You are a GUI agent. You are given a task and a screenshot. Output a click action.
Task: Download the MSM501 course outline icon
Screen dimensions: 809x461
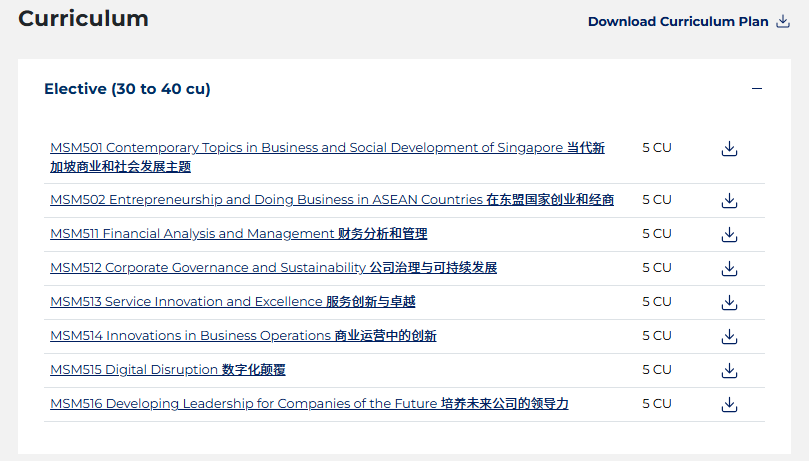tap(729, 149)
